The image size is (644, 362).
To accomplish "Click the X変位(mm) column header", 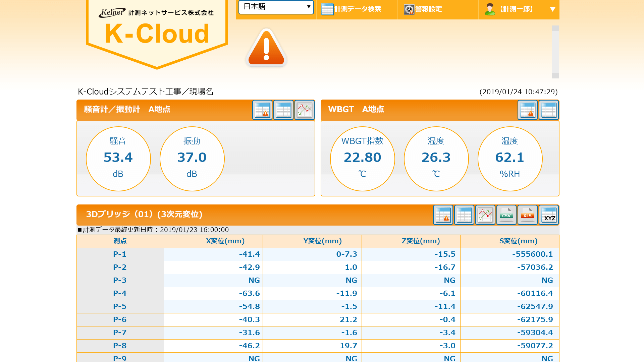I will click(213, 241).
